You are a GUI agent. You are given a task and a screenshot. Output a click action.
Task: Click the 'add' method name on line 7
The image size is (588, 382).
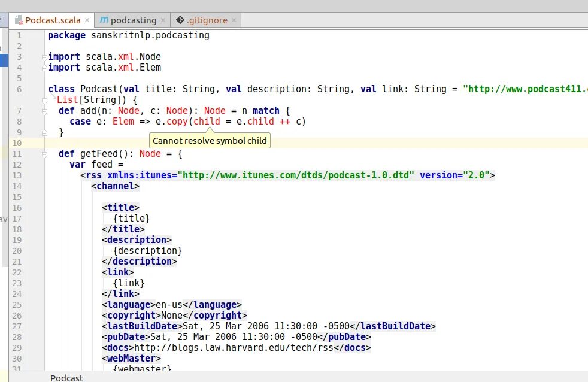click(x=88, y=111)
